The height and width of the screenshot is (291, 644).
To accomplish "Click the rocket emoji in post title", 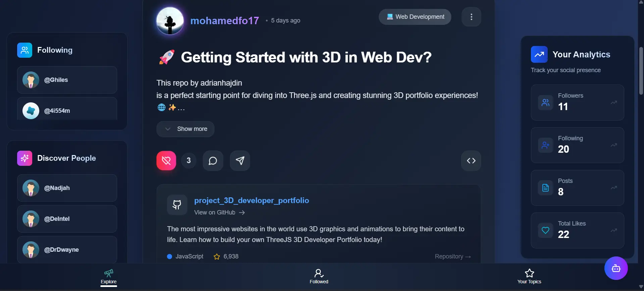I will 167,57.
